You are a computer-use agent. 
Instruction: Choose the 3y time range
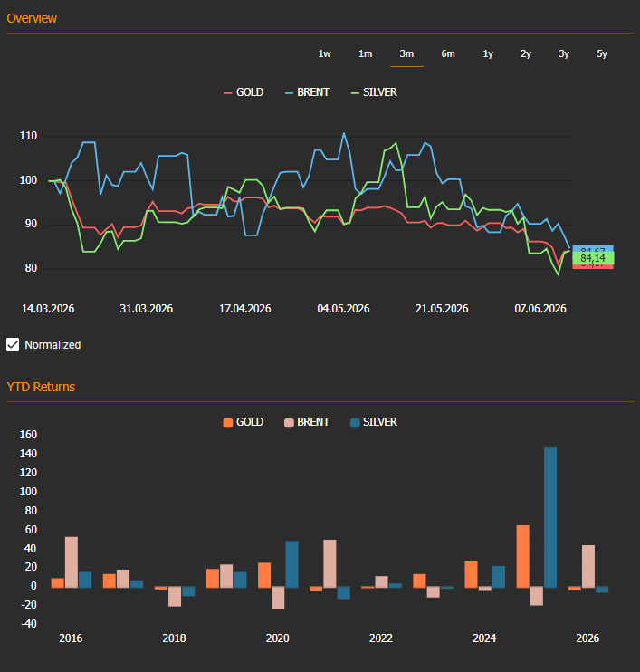[564, 53]
